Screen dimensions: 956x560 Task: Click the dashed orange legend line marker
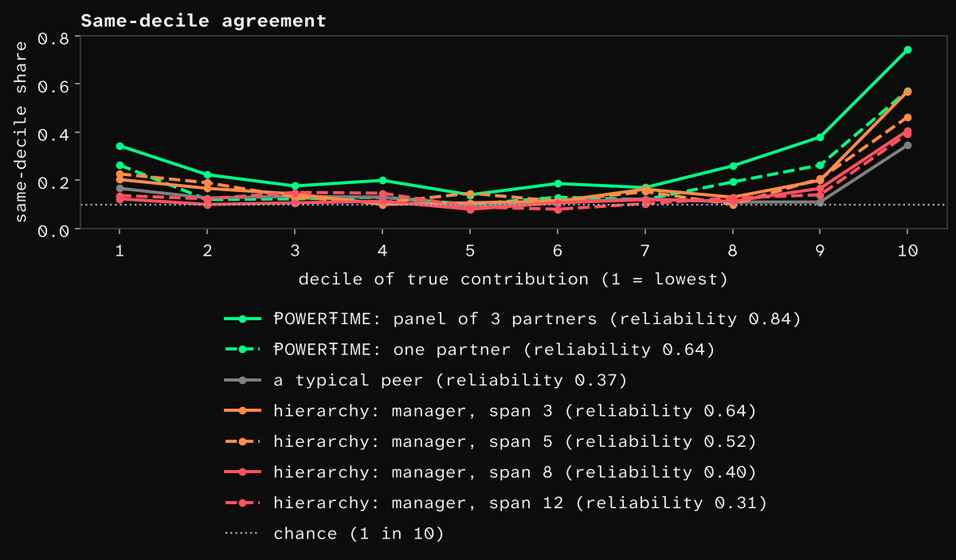[242, 441]
